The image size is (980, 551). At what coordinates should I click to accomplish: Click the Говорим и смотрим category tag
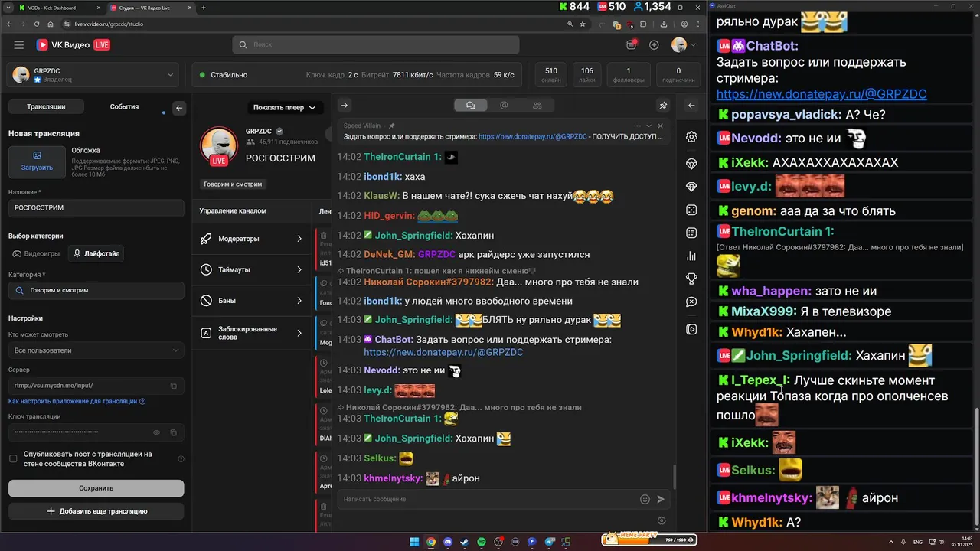click(x=233, y=184)
